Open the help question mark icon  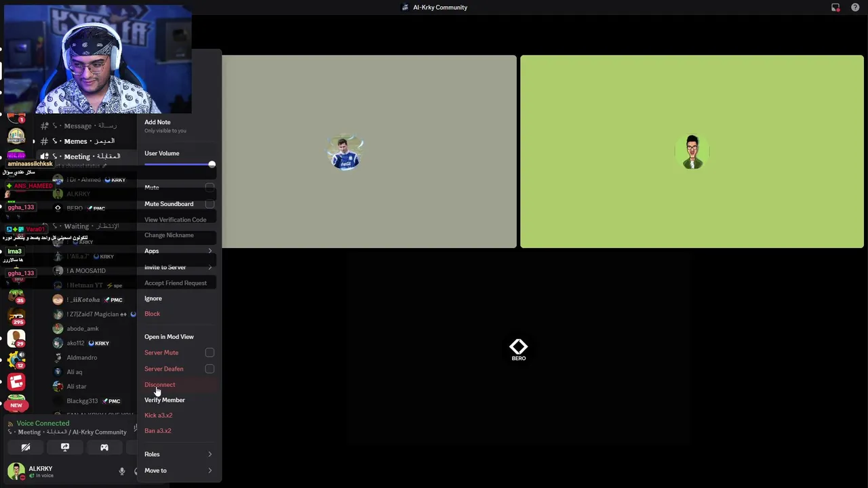[x=855, y=7]
